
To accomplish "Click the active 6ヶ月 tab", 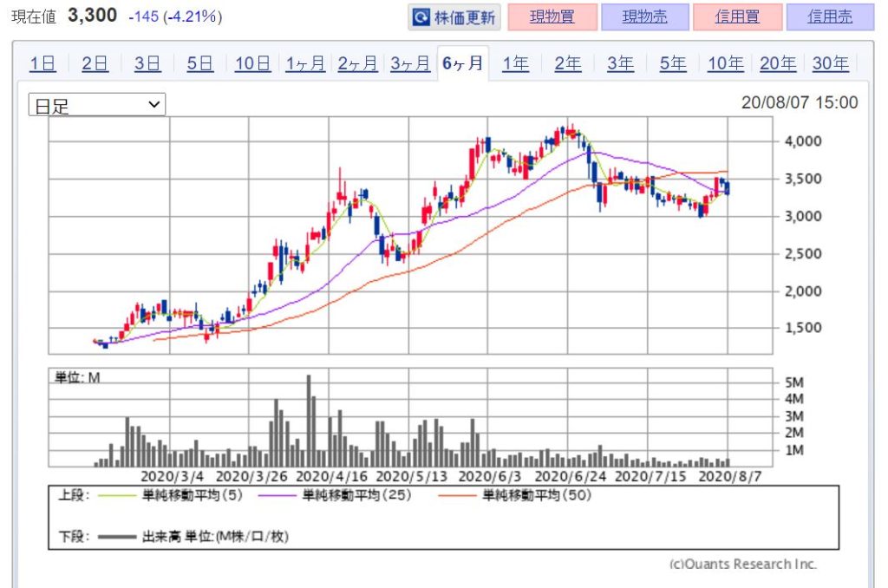I will [x=462, y=63].
